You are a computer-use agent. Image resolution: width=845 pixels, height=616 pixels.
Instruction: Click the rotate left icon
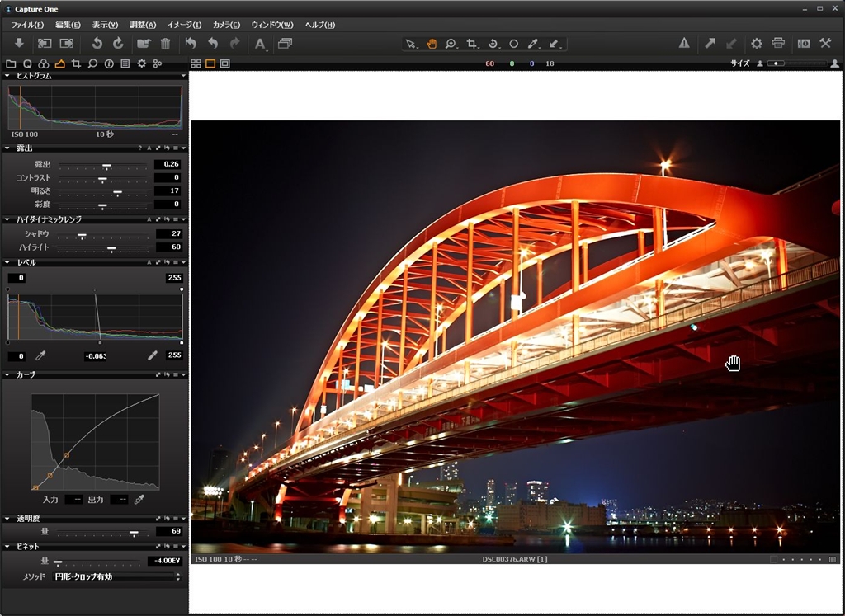[97, 44]
